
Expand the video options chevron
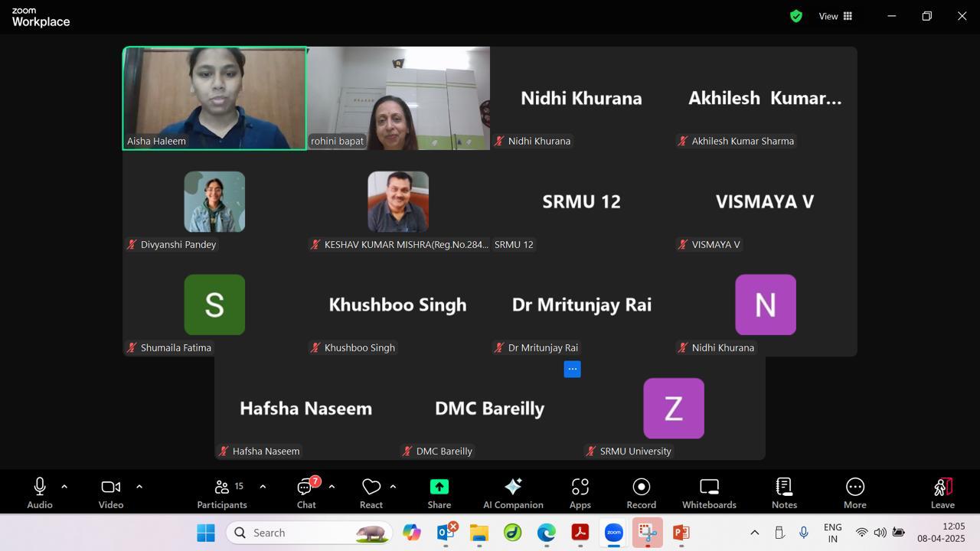[139, 487]
